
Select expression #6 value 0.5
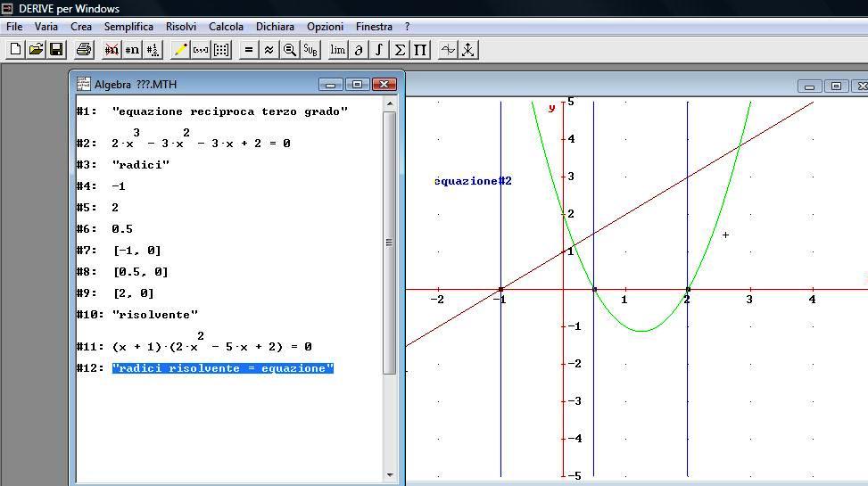tap(122, 229)
